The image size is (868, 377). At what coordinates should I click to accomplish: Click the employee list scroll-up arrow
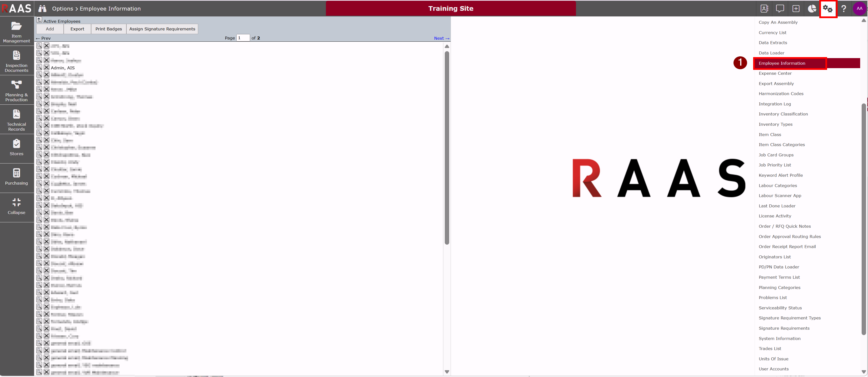point(447,47)
